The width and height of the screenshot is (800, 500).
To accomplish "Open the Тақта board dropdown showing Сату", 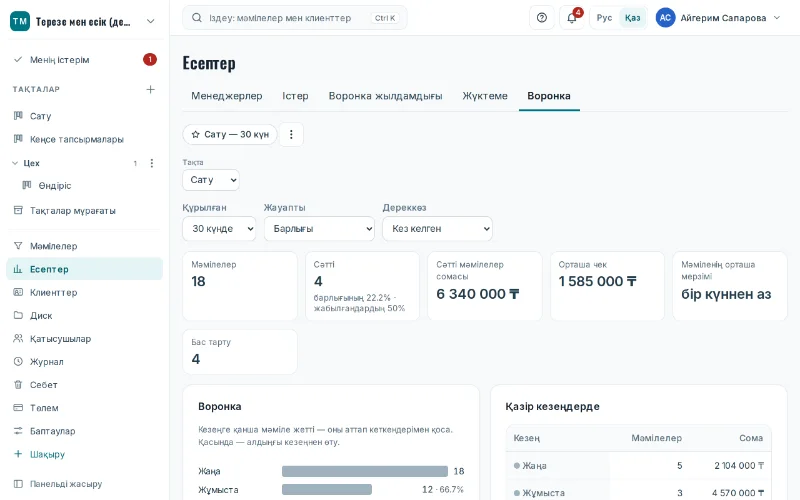I will tap(211, 180).
